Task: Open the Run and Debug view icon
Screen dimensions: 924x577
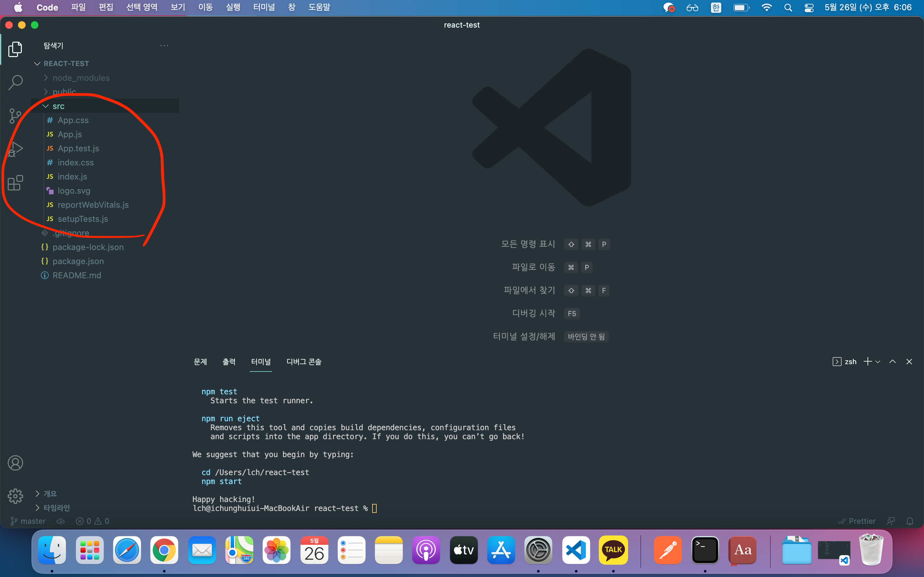Action: (x=15, y=149)
